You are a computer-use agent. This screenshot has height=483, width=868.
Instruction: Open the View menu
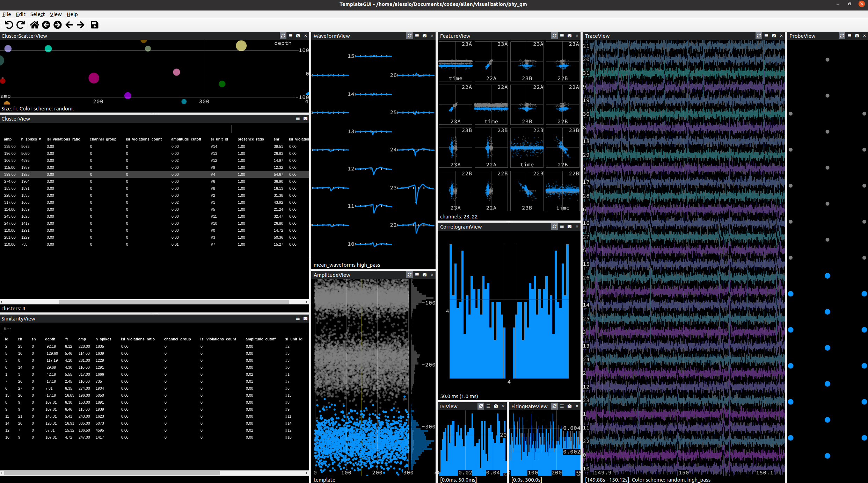tap(56, 14)
